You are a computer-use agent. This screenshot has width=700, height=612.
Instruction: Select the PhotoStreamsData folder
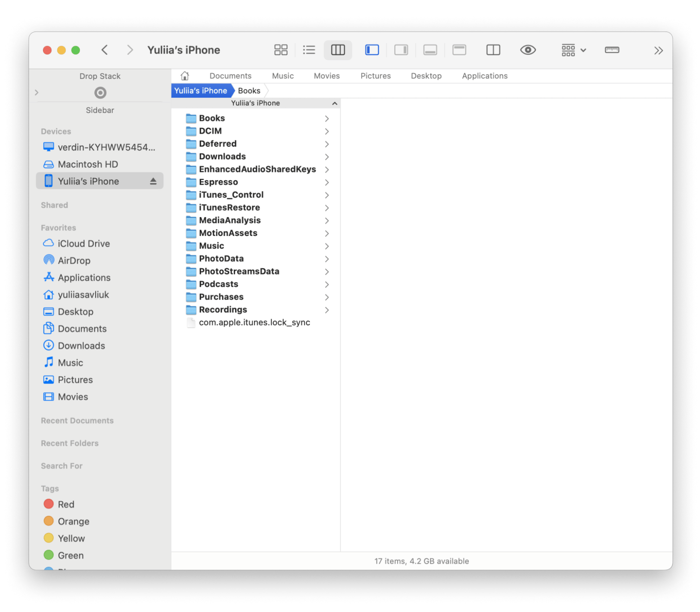[256, 271]
